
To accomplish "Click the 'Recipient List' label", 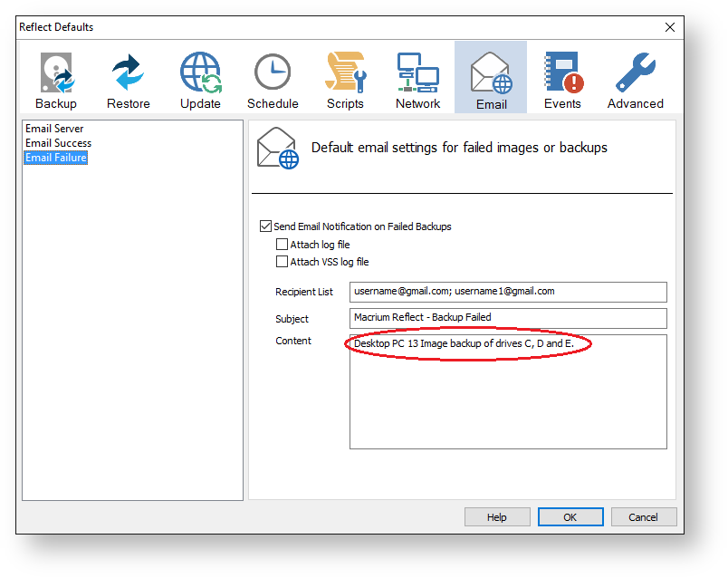I will click(304, 292).
